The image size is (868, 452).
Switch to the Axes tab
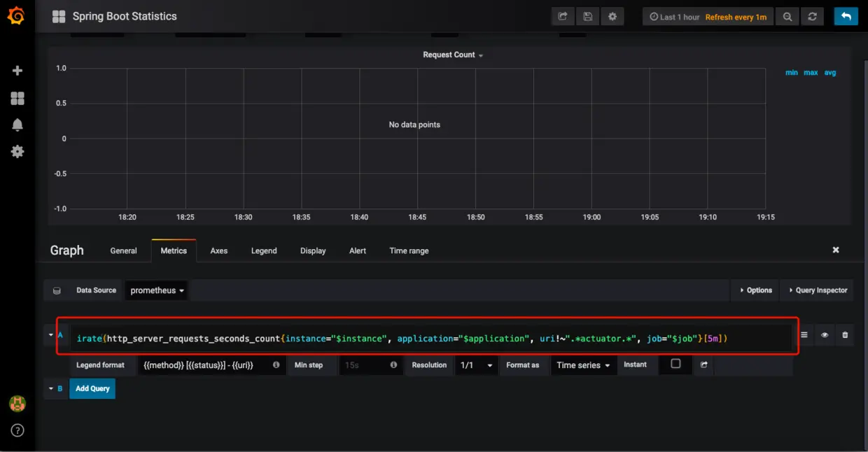click(x=219, y=250)
